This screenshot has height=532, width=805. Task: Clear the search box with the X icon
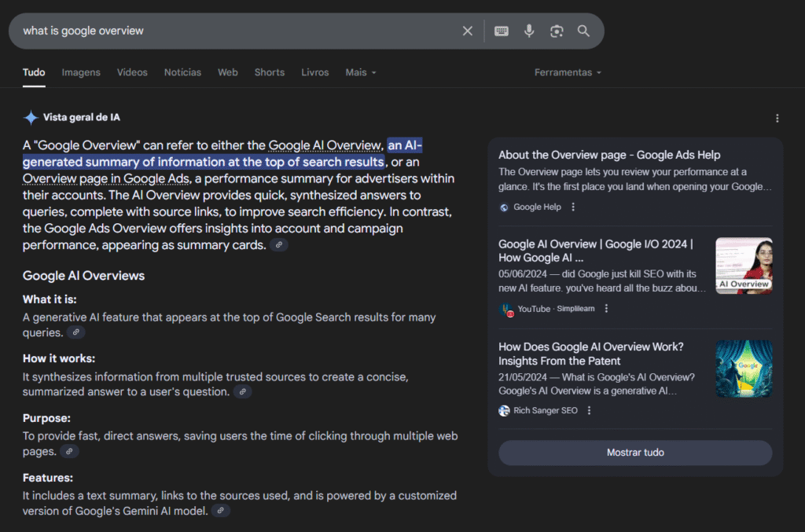click(x=467, y=31)
